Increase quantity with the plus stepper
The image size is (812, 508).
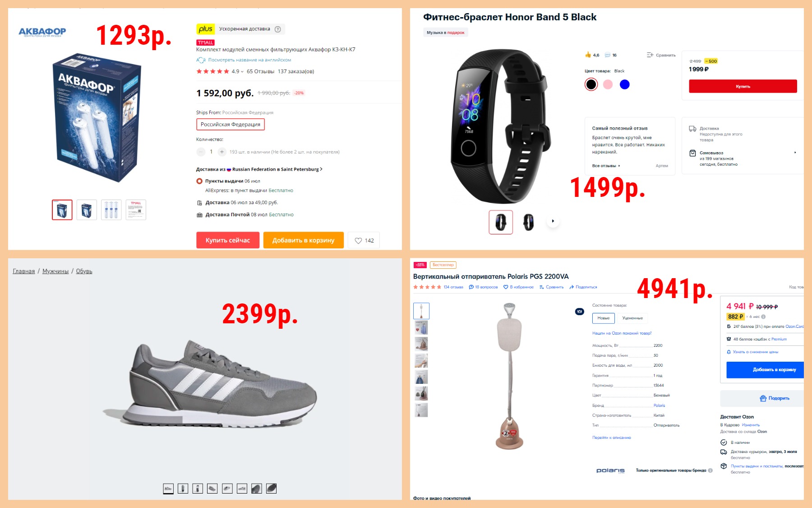tap(222, 152)
